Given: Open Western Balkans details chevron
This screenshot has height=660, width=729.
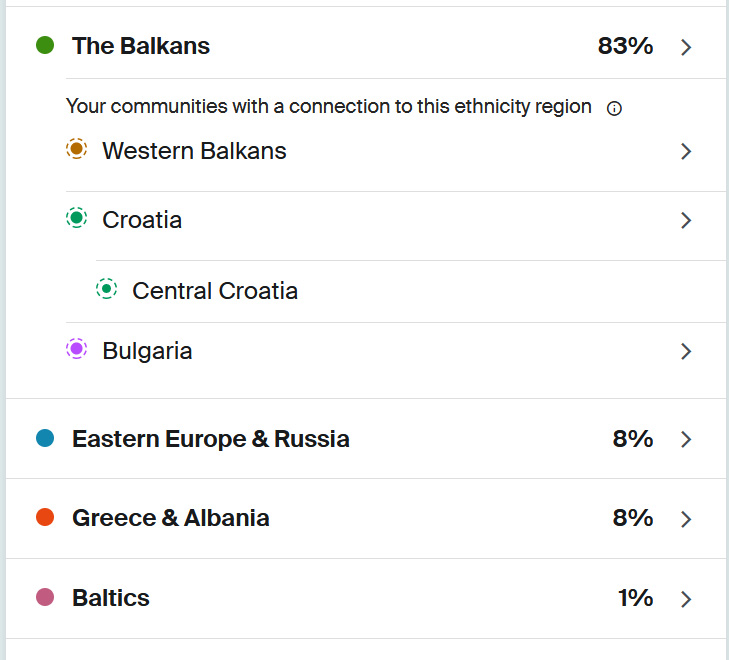Looking at the screenshot, I should click(x=686, y=151).
